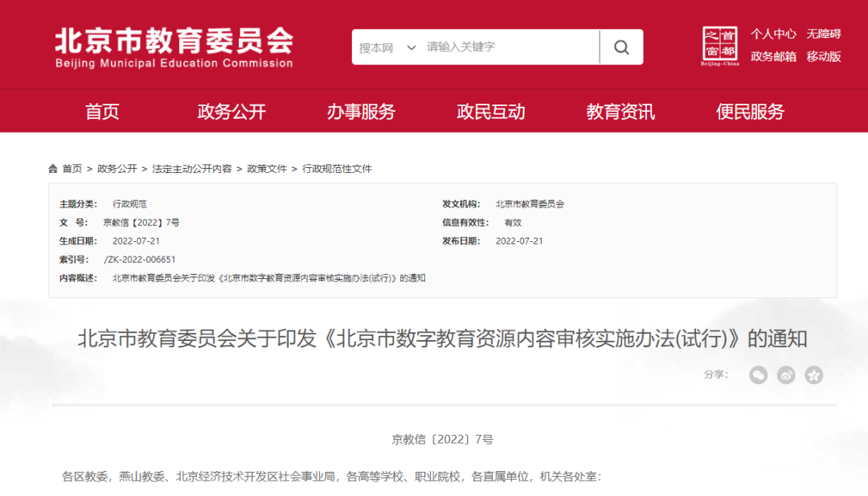Screen dimensions: 868x496
Task: Switch to 移动版 mobile version
Action: 824,56
